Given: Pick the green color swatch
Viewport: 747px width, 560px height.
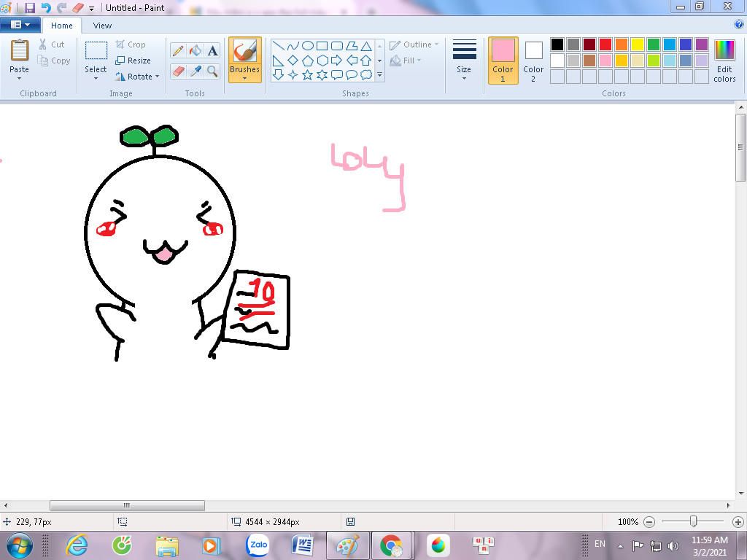Looking at the screenshot, I should (653, 44).
